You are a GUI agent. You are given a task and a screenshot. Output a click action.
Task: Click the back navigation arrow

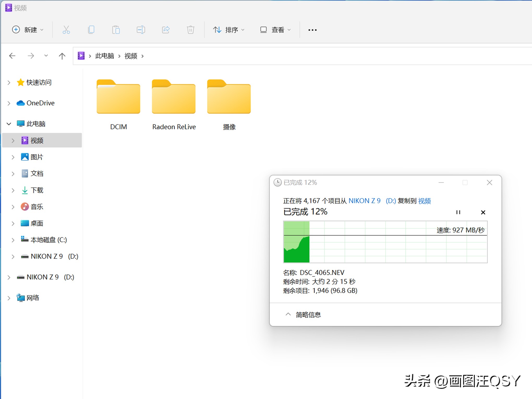[x=12, y=56]
